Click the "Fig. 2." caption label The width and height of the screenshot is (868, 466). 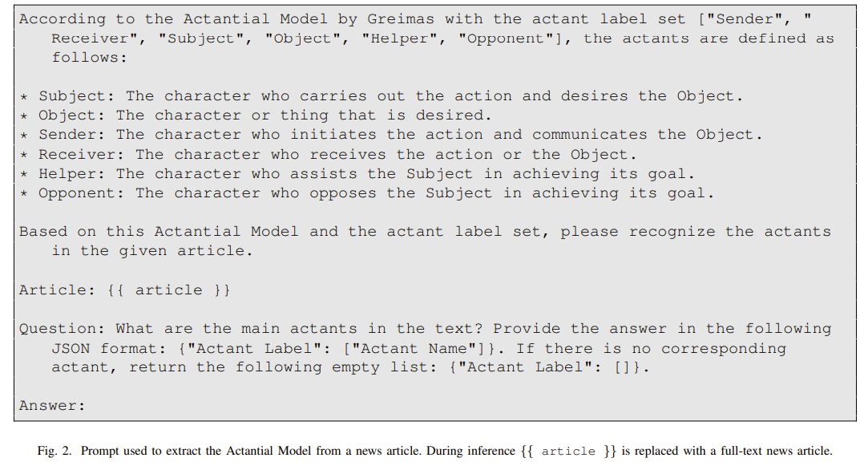pos(55,451)
